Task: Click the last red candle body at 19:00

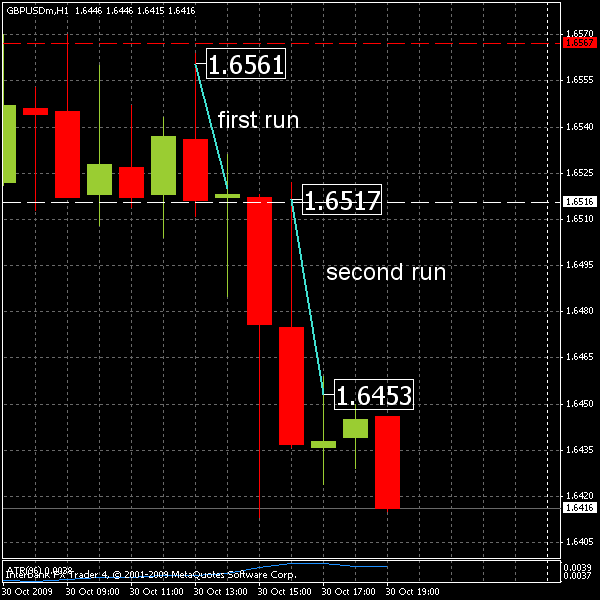Action: pos(387,462)
